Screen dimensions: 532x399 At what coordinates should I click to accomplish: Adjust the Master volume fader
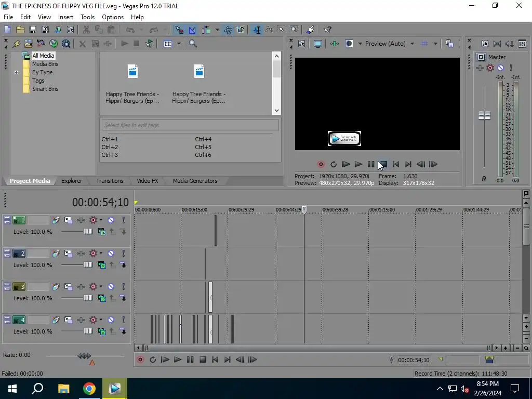point(484,115)
